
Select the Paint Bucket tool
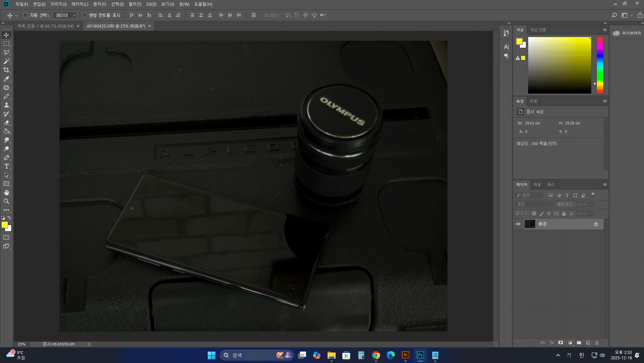[x=6, y=131]
